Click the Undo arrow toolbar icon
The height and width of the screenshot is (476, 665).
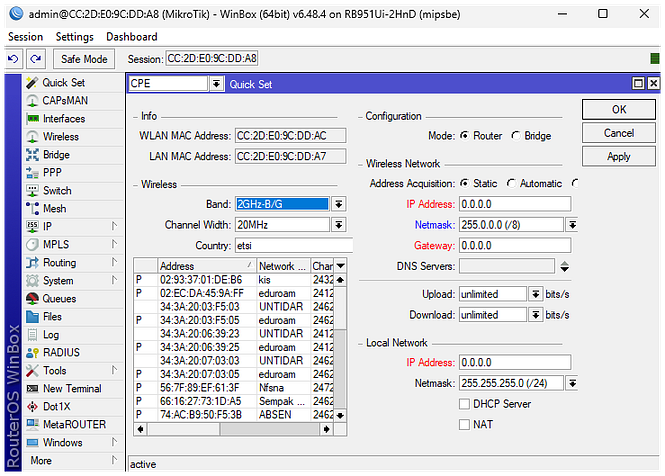click(13, 59)
